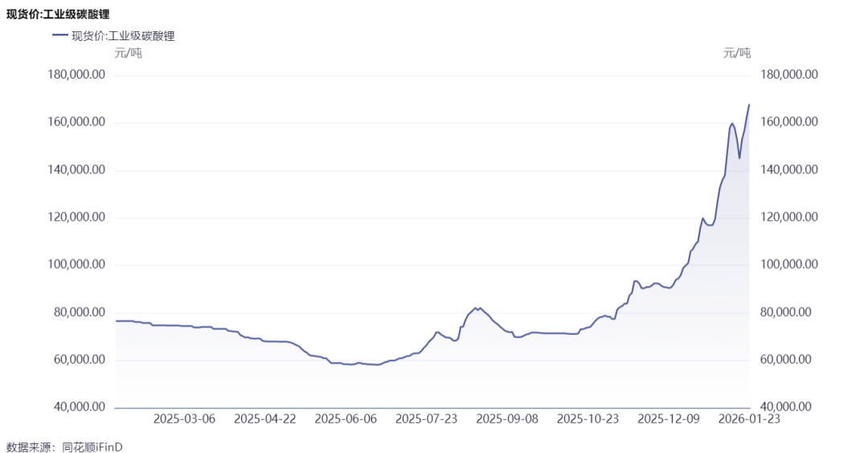Screen dimensions: 868x453
Task: Click left axis value 60,000.00
Action: tap(79, 360)
